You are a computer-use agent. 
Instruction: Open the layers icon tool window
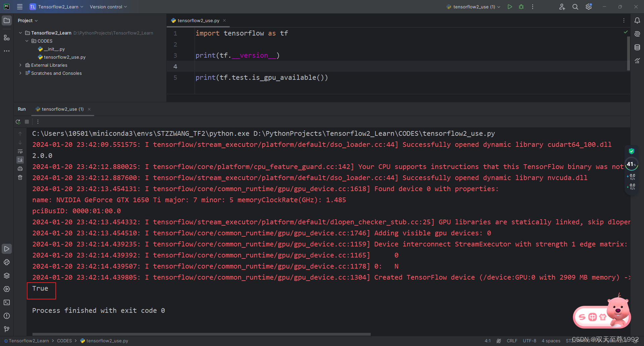7,276
